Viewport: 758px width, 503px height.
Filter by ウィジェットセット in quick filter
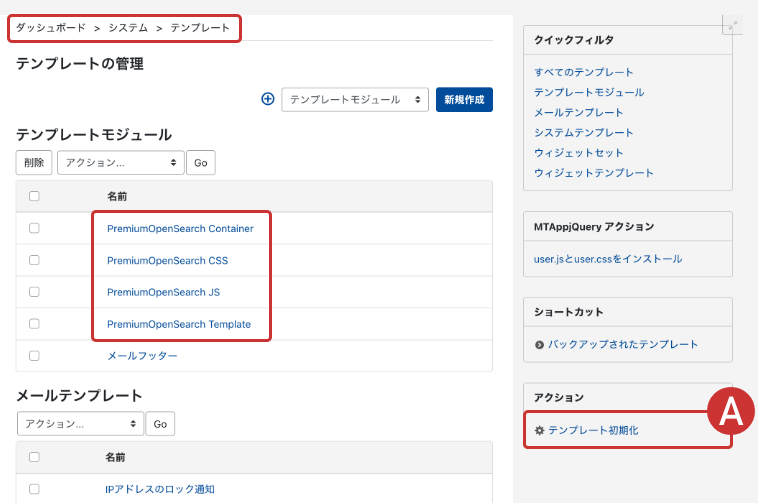578,153
